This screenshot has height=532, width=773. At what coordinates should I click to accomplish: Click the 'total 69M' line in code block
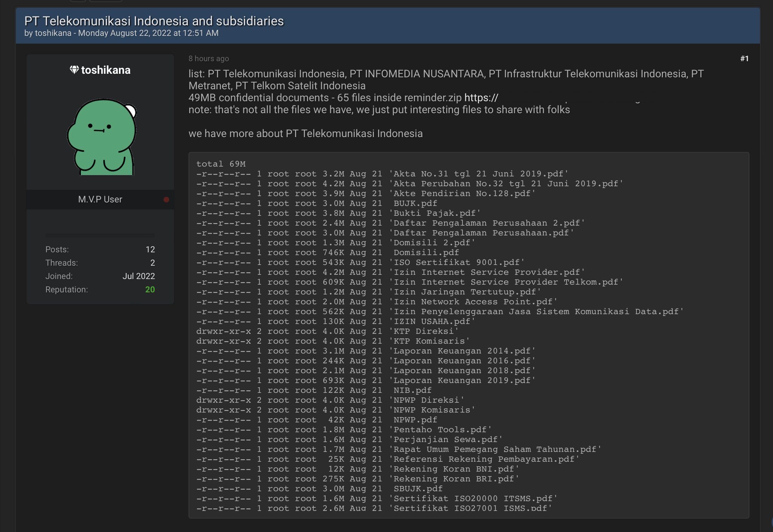pyautogui.click(x=221, y=164)
